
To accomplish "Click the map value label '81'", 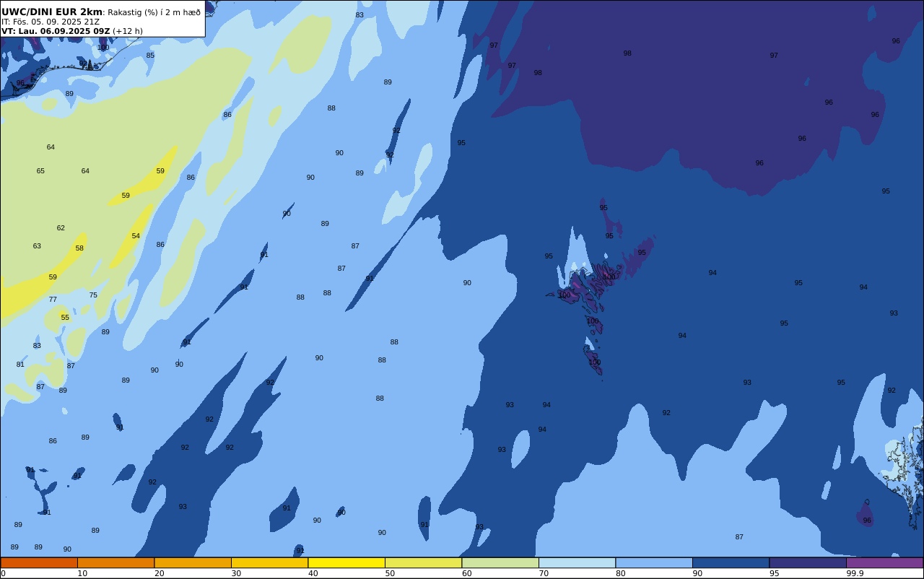I will point(20,365).
